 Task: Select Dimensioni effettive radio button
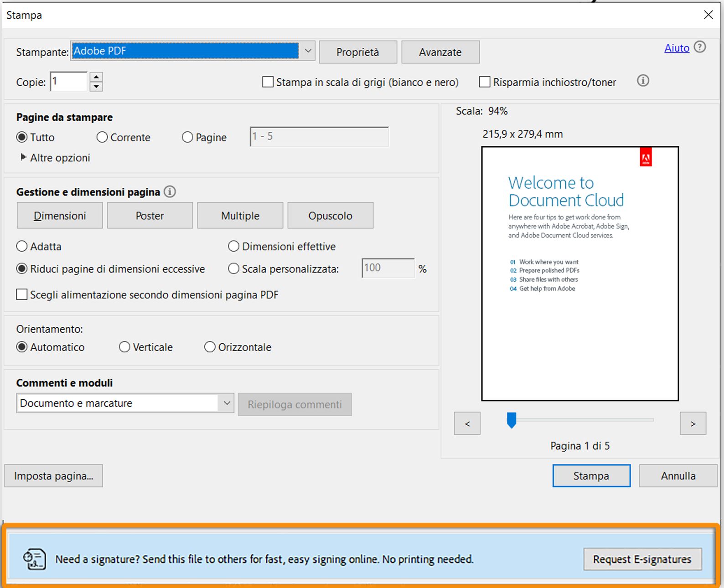click(233, 247)
